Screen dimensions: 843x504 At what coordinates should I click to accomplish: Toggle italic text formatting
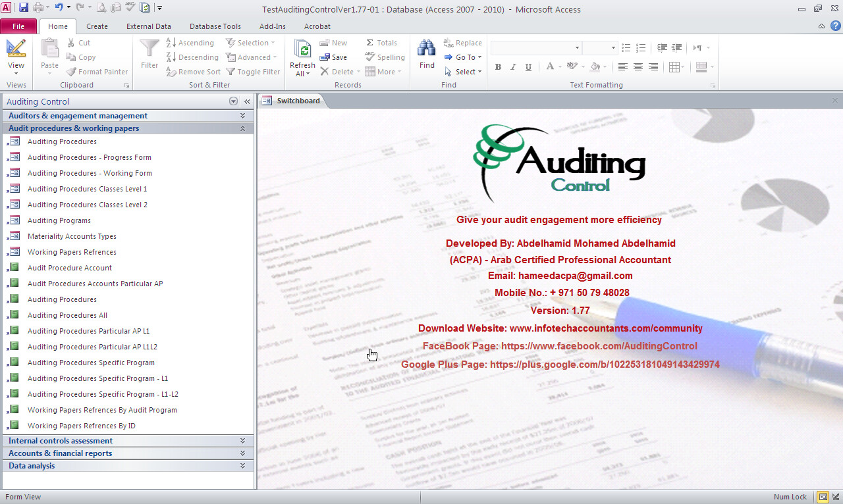513,67
